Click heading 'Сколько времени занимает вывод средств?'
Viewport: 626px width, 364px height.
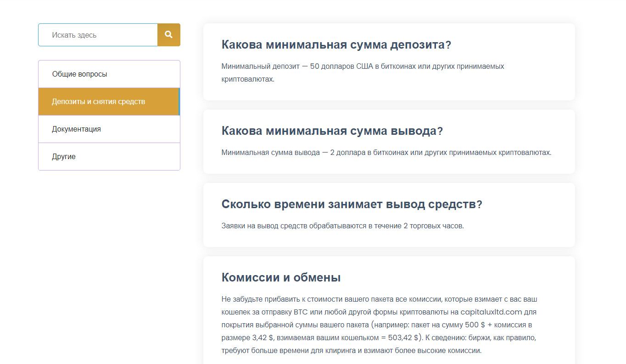(352, 204)
